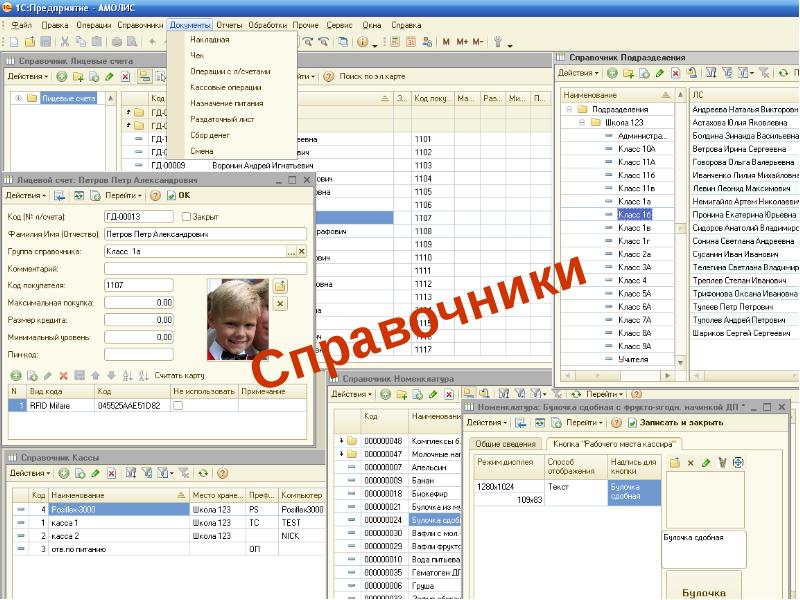Select Кассовые операции menu entry
This screenshot has width=800, height=600.
coord(226,87)
